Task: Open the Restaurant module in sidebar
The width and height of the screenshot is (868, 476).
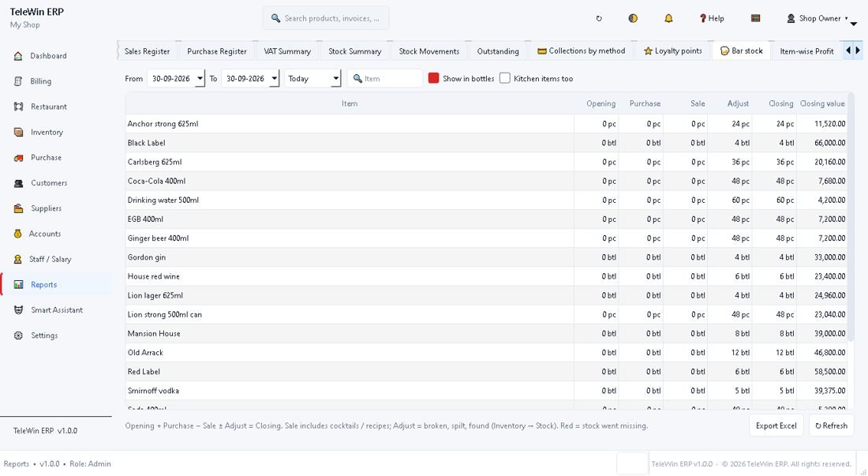Action: click(49, 107)
